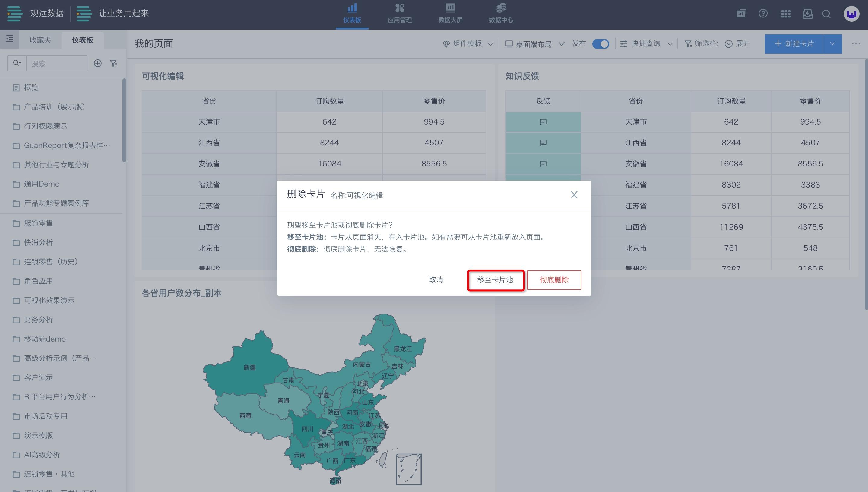This screenshot has width=868, height=492.
Task: Click the header search magnifier icon
Action: pyautogui.click(x=826, y=14)
